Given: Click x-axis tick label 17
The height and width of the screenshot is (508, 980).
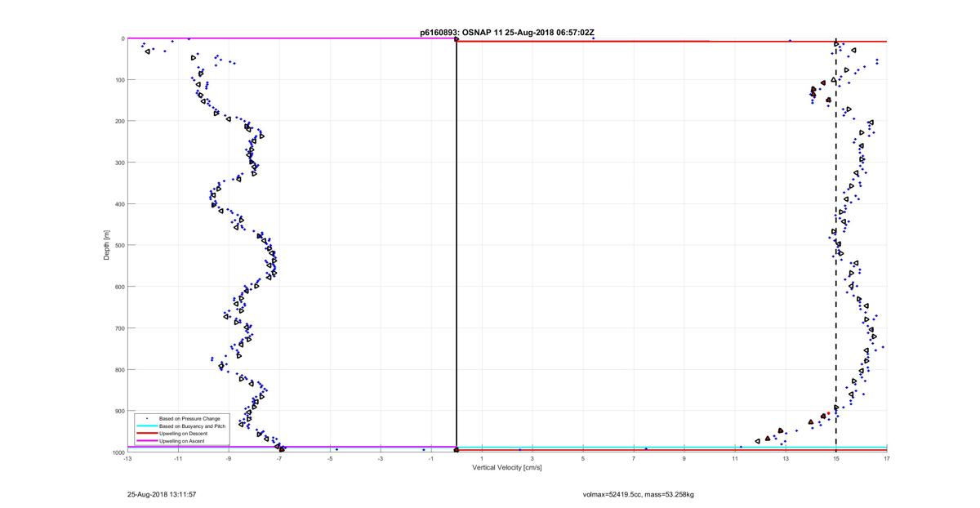Looking at the screenshot, I should [x=887, y=458].
